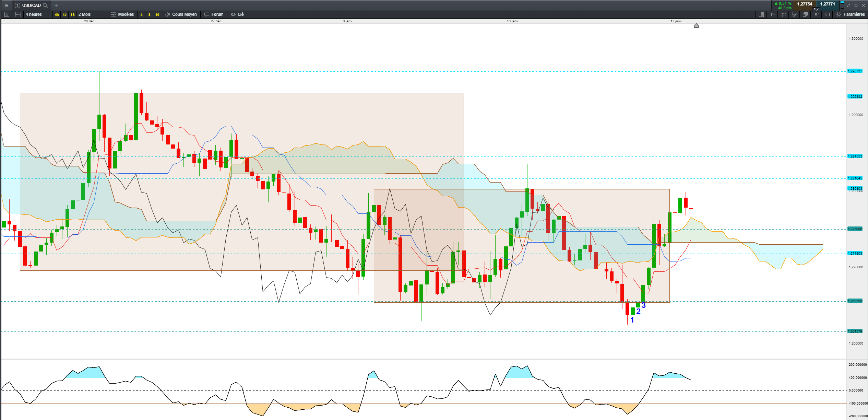Select the 1,281645 horizontal level label
This screenshot has height=420, width=868.
[855, 178]
